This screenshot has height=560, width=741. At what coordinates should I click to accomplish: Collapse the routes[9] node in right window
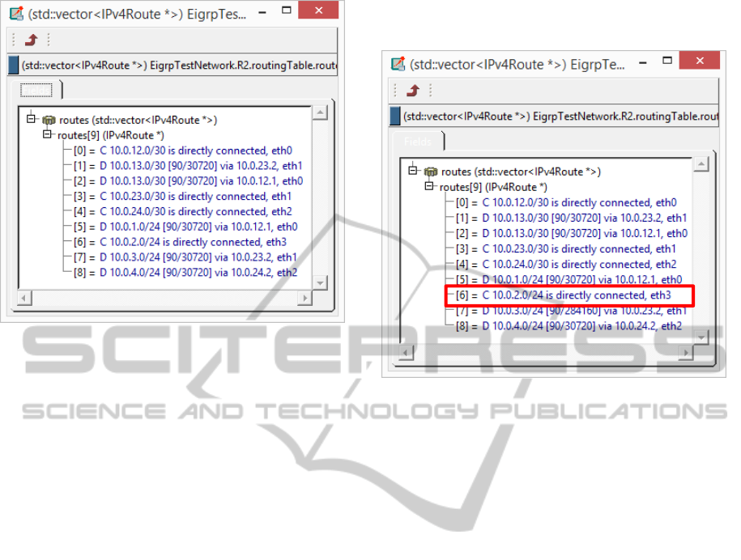(x=429, y=186)
